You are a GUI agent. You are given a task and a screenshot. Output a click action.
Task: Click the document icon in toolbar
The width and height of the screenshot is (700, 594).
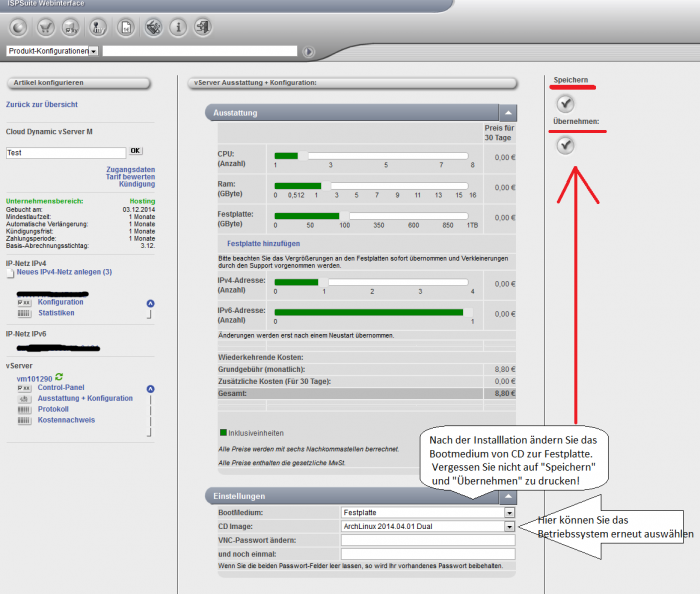click(127, 27)
